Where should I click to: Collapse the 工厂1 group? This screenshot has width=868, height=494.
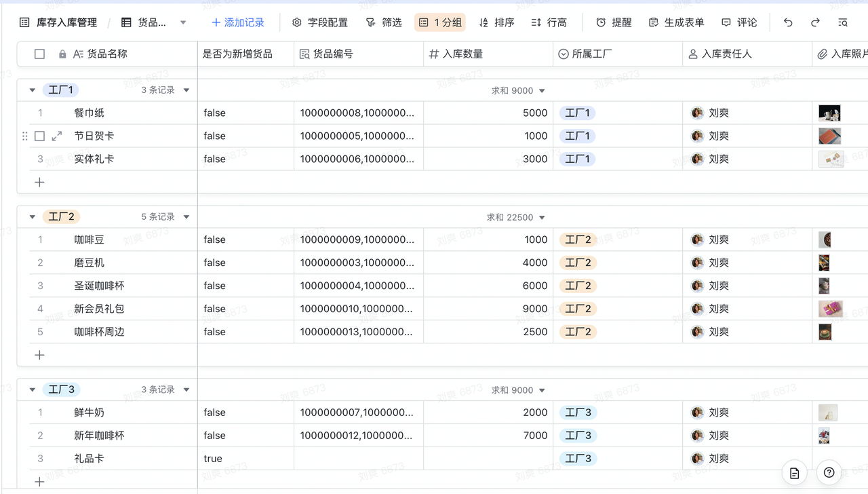click(32, 90)
